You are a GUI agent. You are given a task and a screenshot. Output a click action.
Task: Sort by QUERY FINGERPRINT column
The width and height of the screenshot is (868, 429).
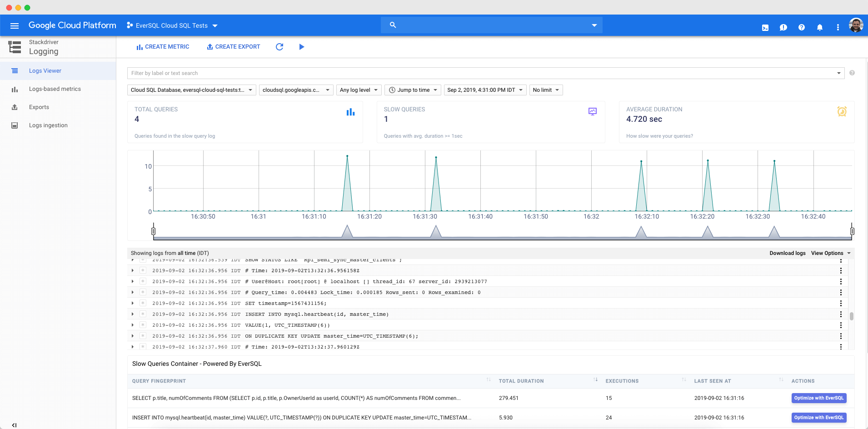(x=489, y=380)
